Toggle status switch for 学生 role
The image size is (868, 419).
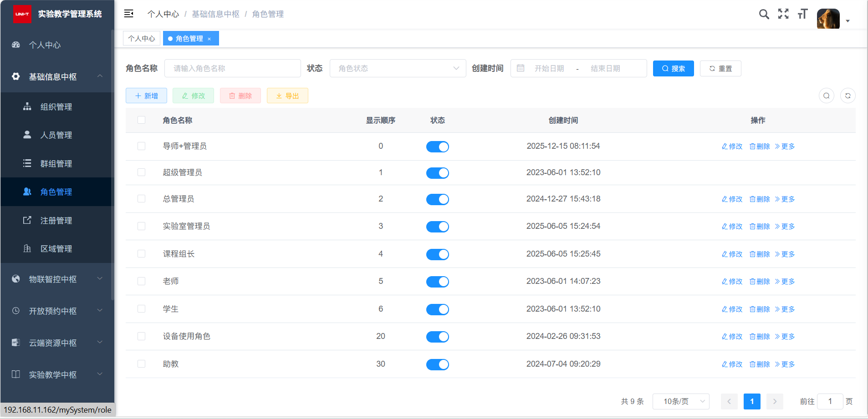[x=437, y=309]
